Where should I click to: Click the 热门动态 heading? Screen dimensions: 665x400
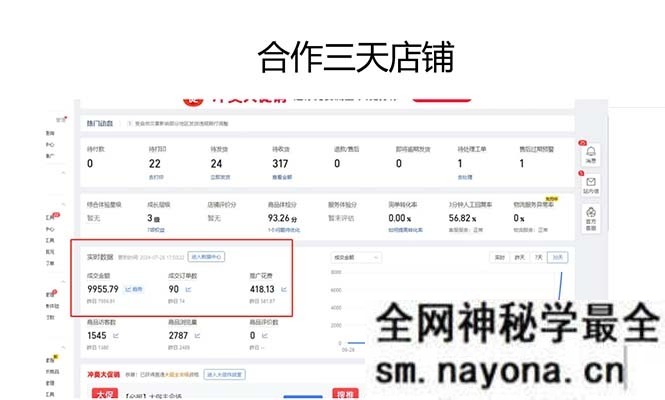coord(100,123)
